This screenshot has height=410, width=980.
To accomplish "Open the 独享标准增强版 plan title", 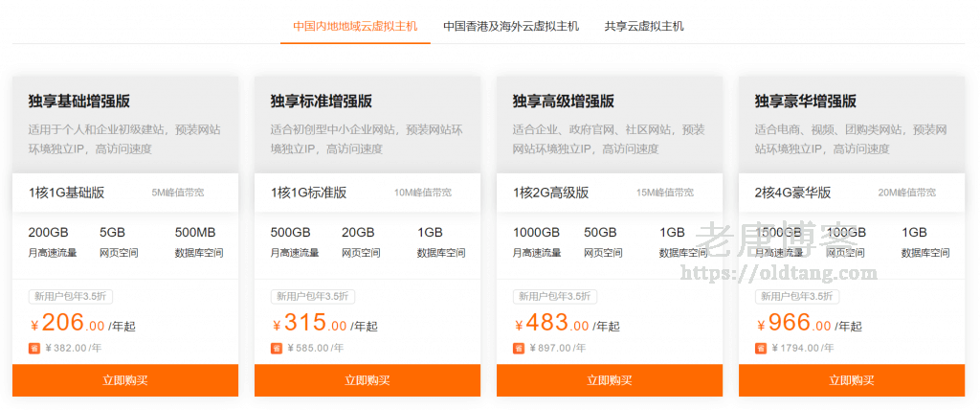I will tap(322, 102).
